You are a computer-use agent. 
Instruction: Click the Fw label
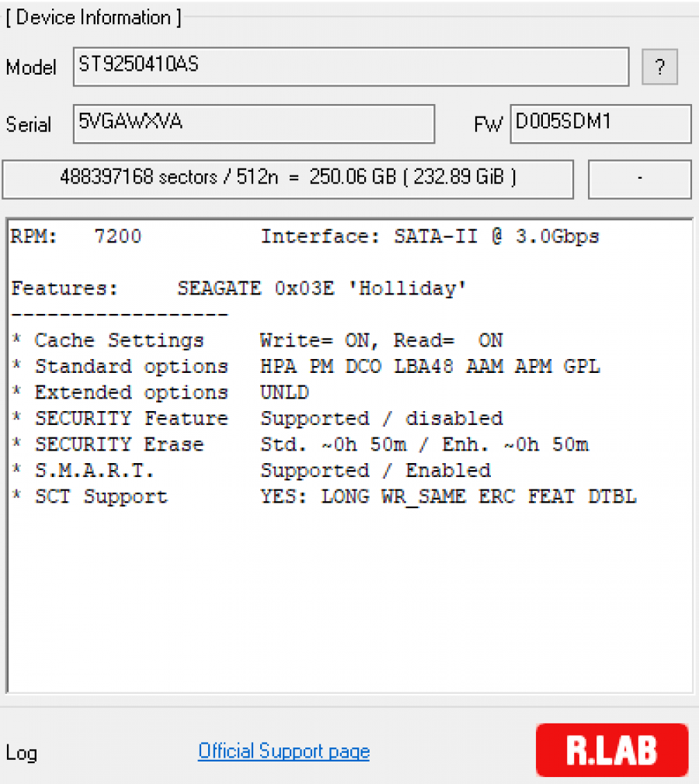click(488, 124)
